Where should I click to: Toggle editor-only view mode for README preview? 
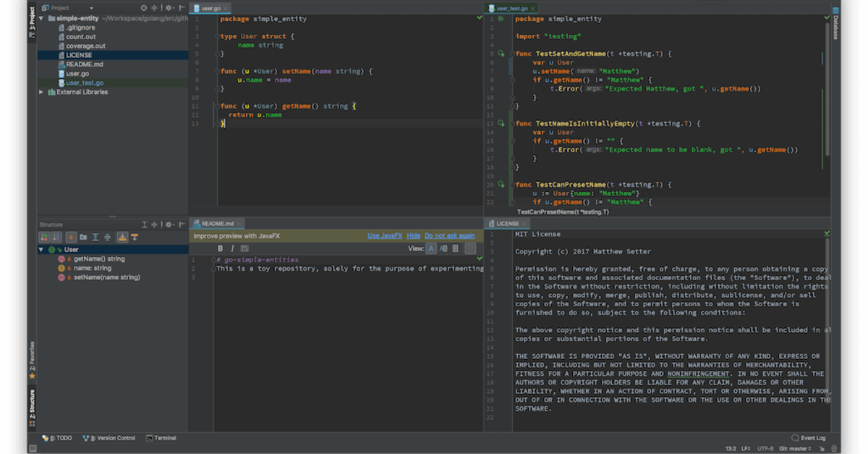(432, 248)
